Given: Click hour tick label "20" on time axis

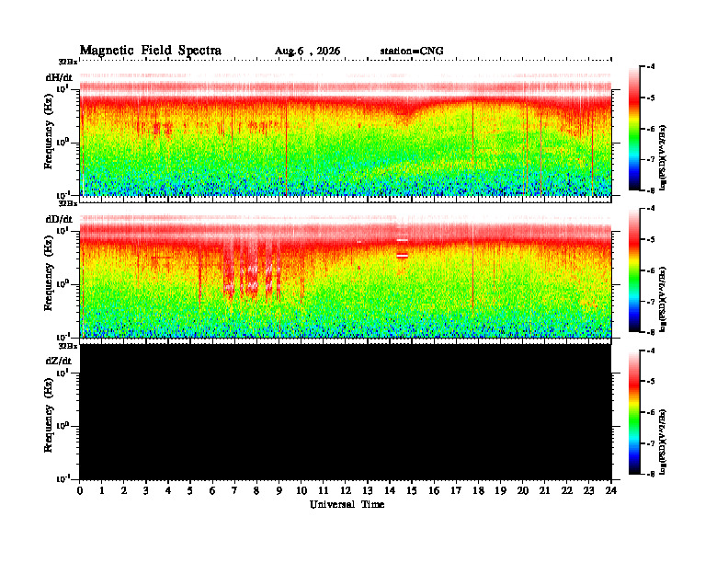Looking at the screenshot, I should (523, 490).
